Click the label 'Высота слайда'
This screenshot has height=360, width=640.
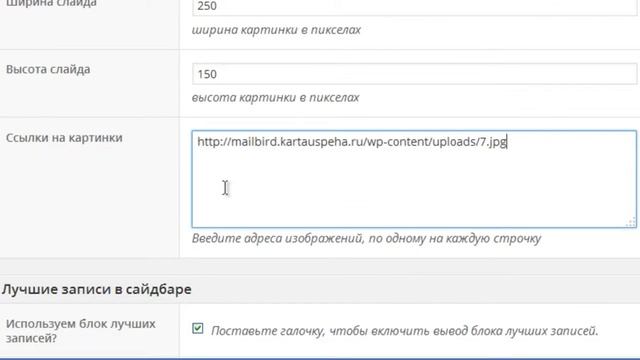pos(48,69)
